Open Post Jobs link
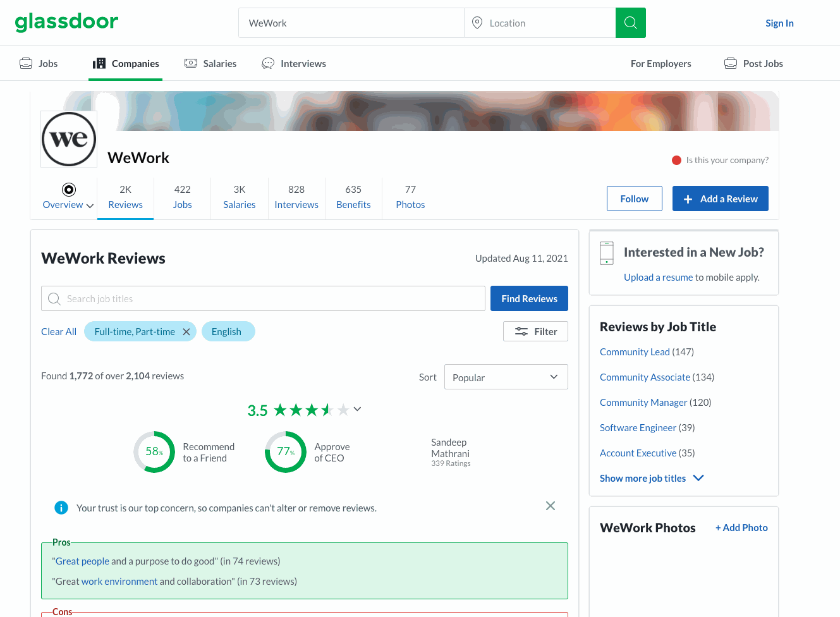Image resolution: width=840 pixels, height=617 pixels. [x=754, y=63]
